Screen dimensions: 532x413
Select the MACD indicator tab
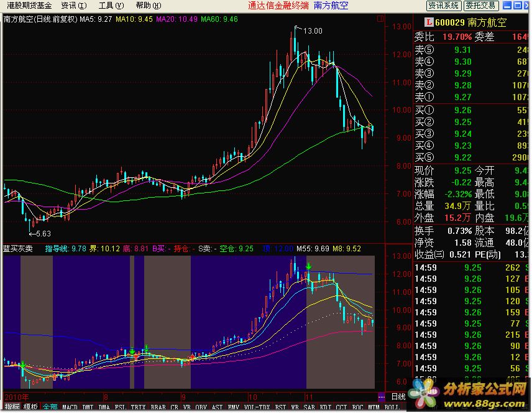tap(70, 407)
